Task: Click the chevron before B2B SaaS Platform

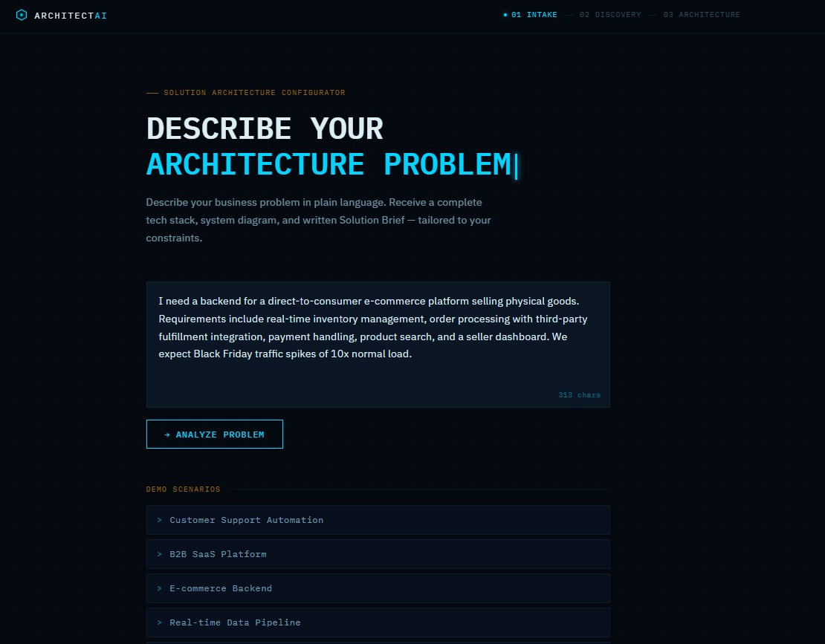Action: pyautogui.click(x=160, y=554)
